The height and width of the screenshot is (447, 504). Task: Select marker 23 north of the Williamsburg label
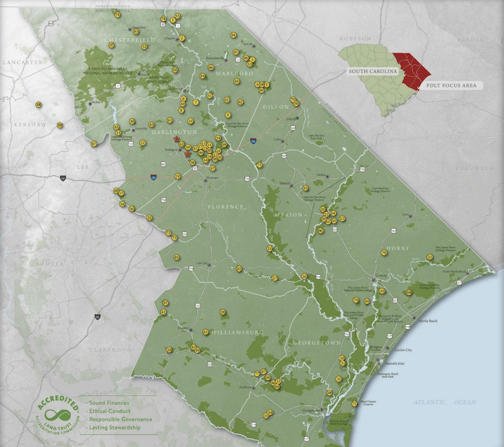click(222, 312)
